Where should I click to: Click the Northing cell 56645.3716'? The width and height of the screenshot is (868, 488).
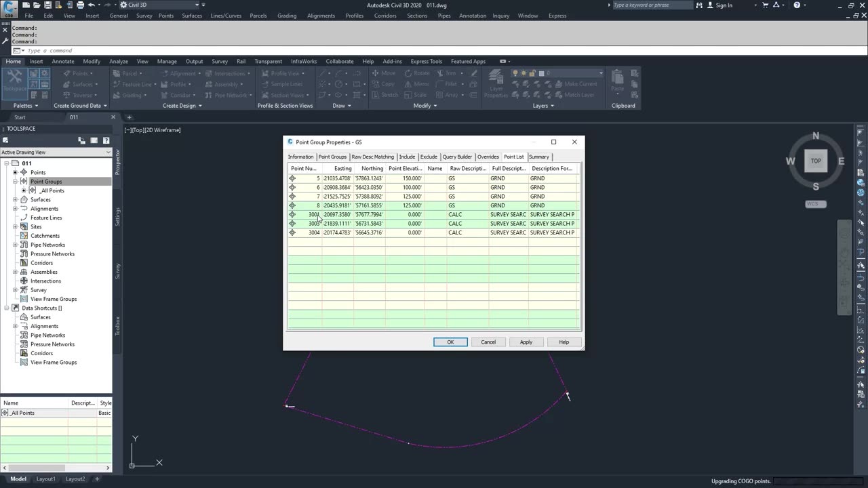[x=370, y=232]
